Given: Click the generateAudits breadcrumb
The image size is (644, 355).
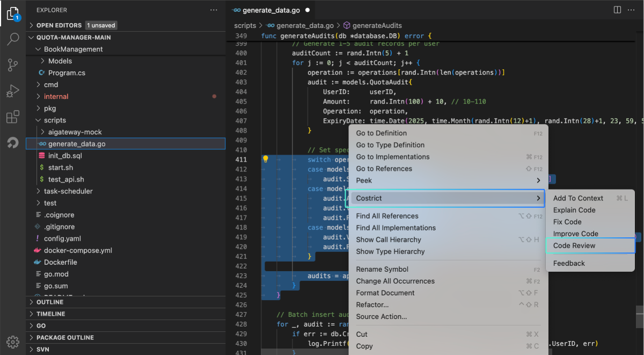Looking at the screenshot, I should coord(377,25).
